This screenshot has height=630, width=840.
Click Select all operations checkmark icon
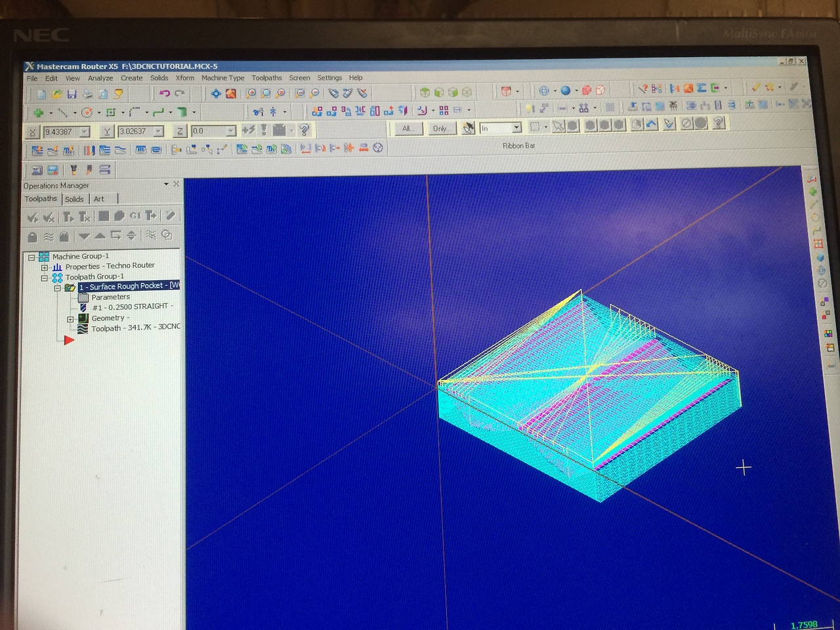click(x=33, y=217)
